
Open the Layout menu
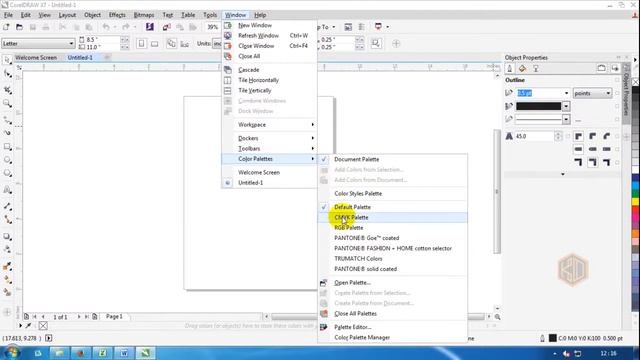(67, 15)
